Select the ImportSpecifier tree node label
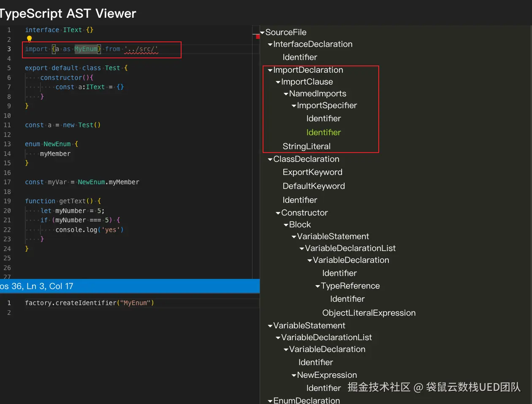Screen dimensions: 532x404 click(327, 105)
